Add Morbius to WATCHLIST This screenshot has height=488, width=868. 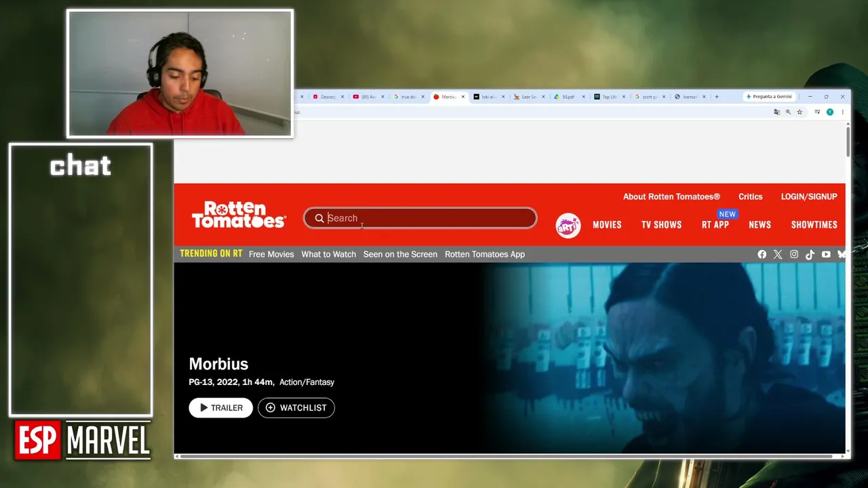point(296,408)
